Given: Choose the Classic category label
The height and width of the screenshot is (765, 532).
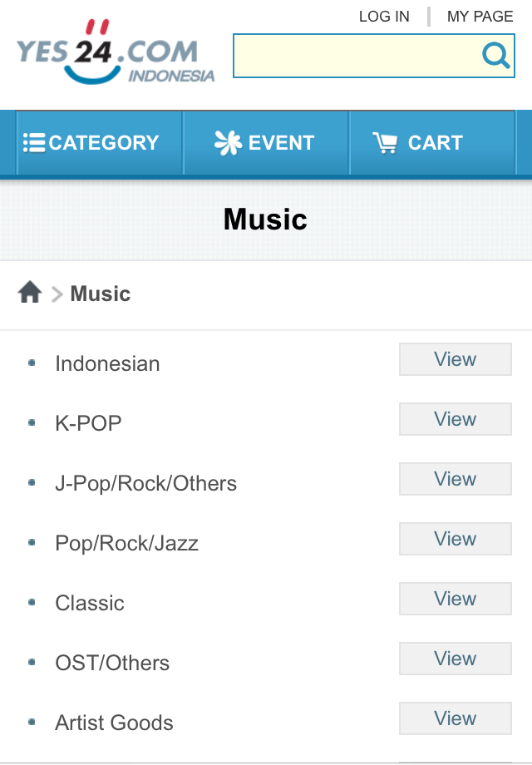Looking at the screenshot, I should tap(90, 603).
